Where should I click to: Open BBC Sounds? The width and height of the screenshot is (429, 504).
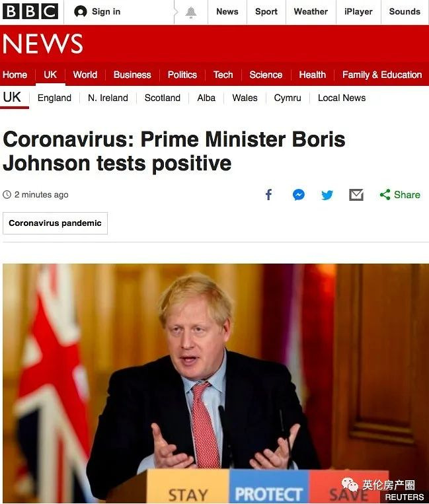tap(405, 12)
